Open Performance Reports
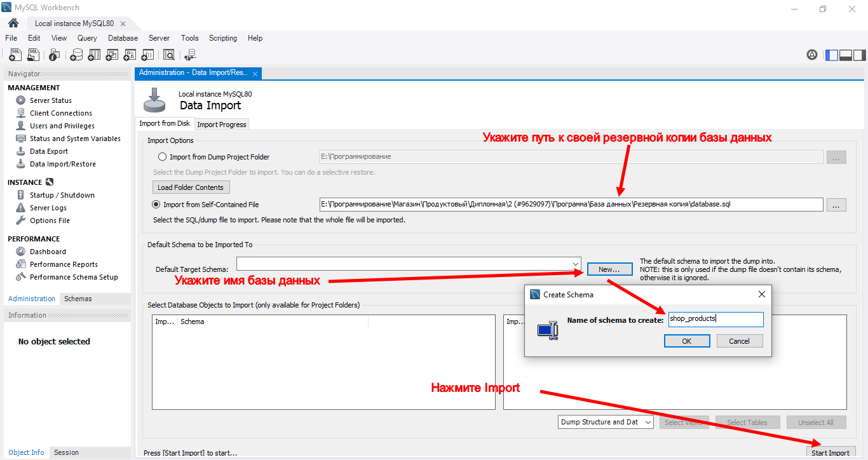The width and height of the screenshot is (868, 460). (x=64, y=264)
